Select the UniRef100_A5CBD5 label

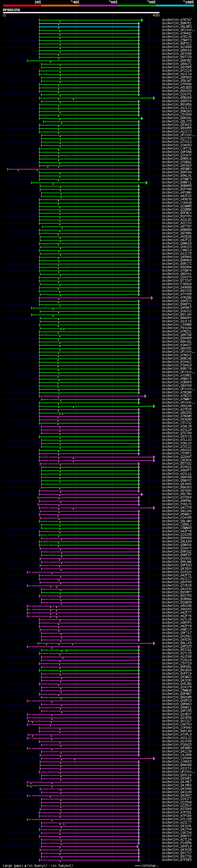pyautogui.click(x=177, y=88)
